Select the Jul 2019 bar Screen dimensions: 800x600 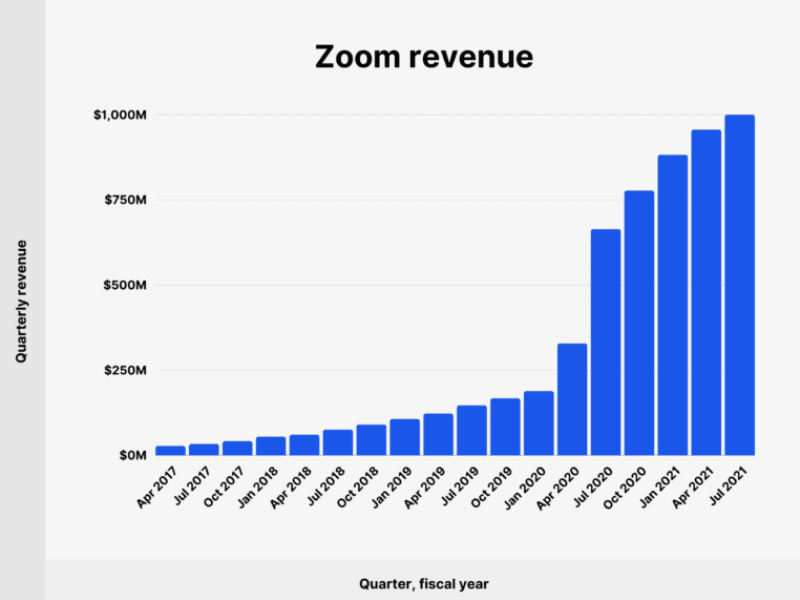click(x=472, y=430)
